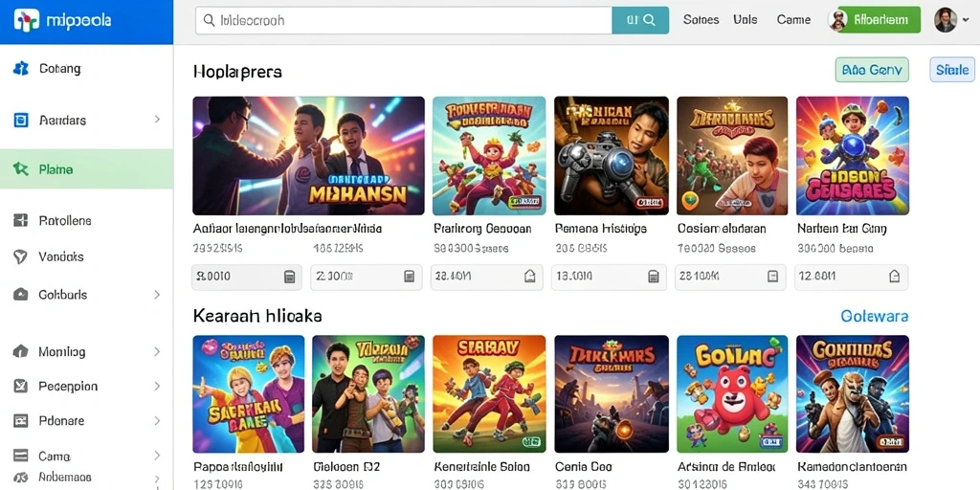Expand the Aobemaos menu chevron
The image size is (980, 490).
(x=157, y=479)
